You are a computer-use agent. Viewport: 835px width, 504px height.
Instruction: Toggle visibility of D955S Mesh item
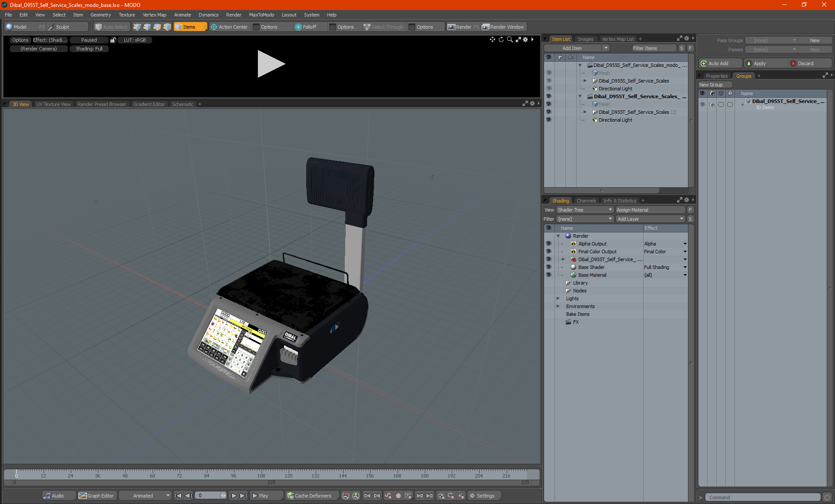pos(548,73)
